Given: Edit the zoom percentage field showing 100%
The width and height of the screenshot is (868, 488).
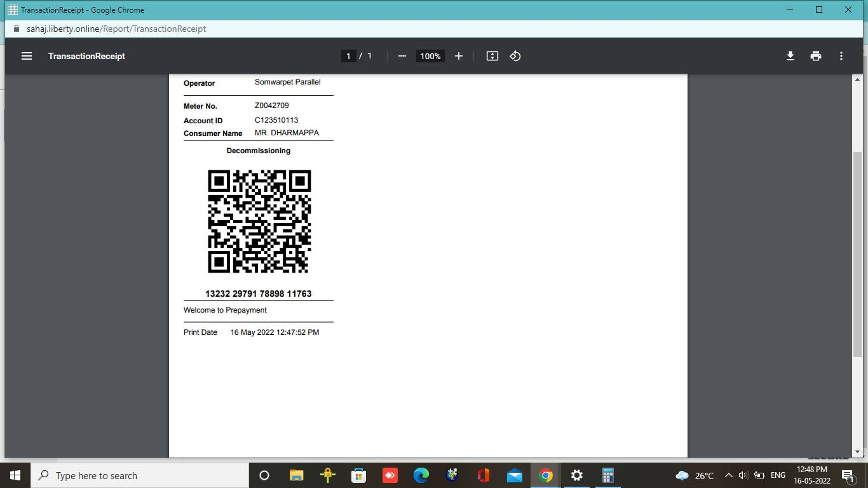Looking at the screenshot, I should click(x=430, y=56).
